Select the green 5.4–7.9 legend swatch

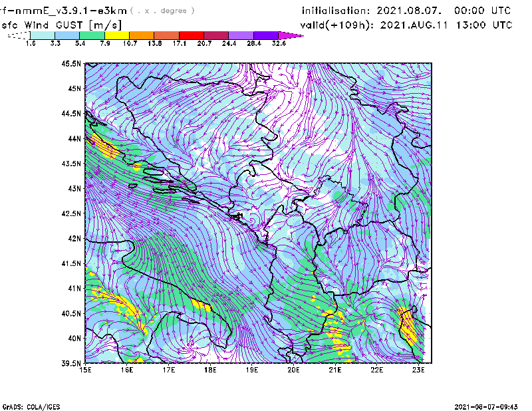[92, 35]
